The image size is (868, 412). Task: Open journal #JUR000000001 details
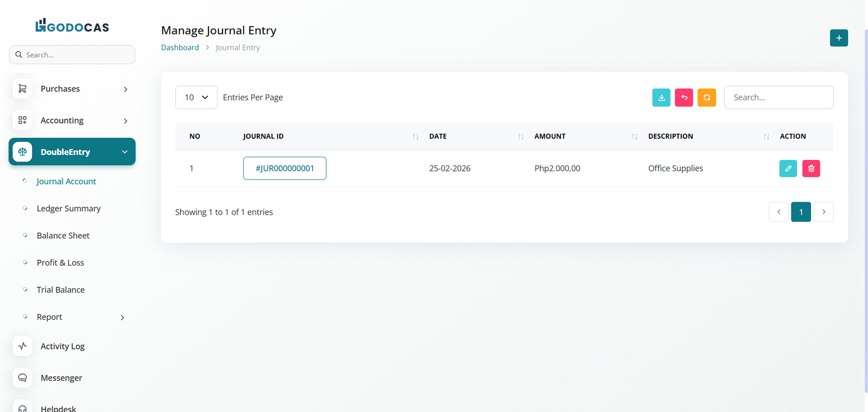click(285, 169)
